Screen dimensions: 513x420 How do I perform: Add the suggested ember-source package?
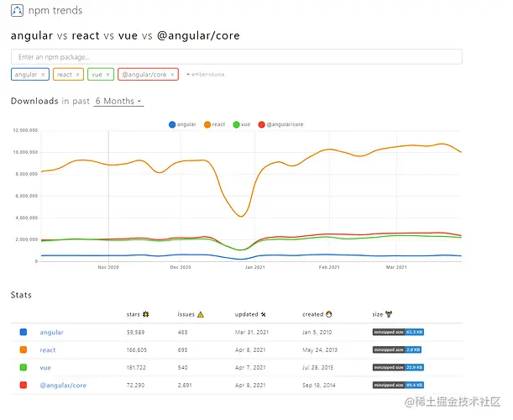[206, 75]
